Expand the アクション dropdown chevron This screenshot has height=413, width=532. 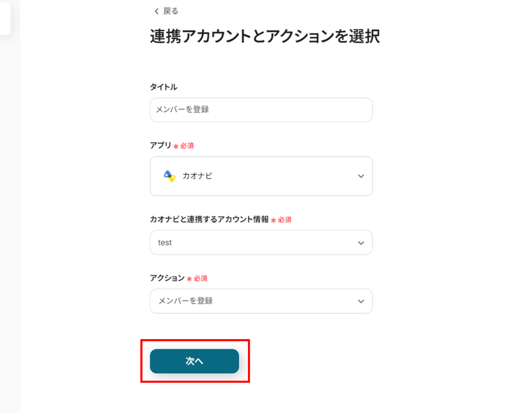click(x=361, y=301)
